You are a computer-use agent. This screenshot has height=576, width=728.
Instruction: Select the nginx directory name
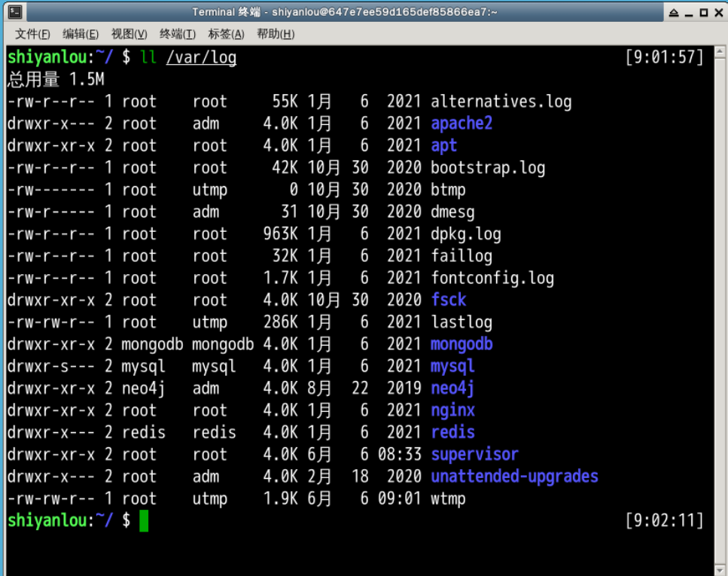452,410
